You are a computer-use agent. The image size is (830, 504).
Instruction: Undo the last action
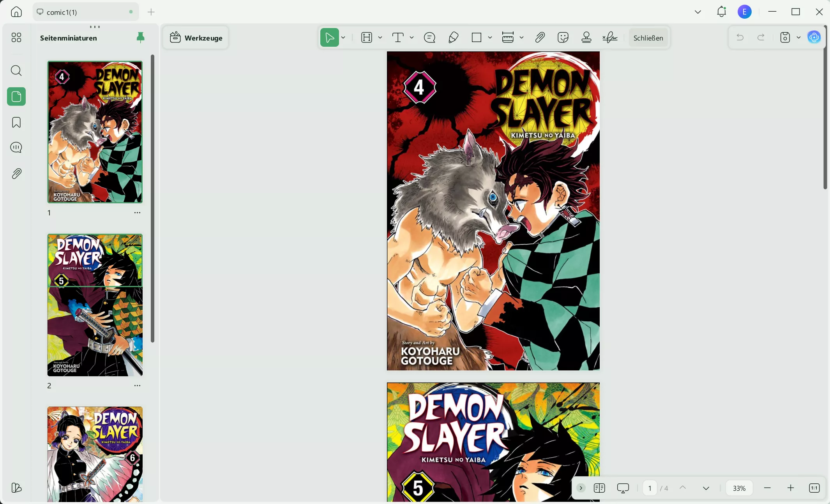click(740, 37)
